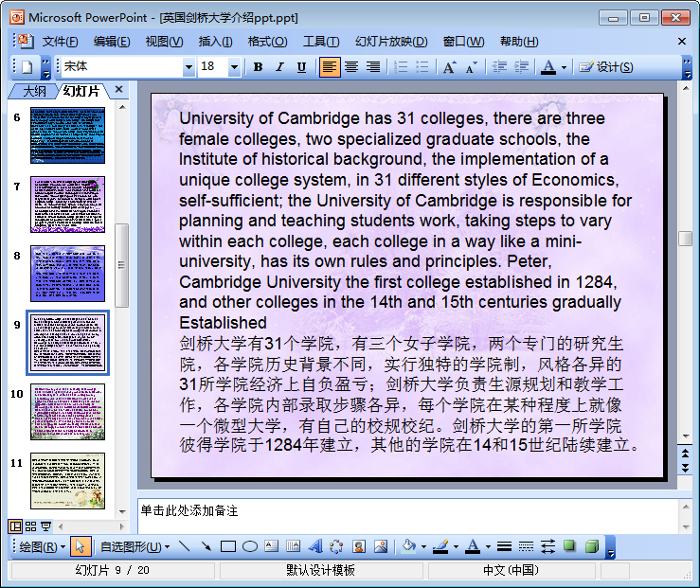Apply line color brush
The height and width of the screenshot is (588, 700).
coord(441,546)
